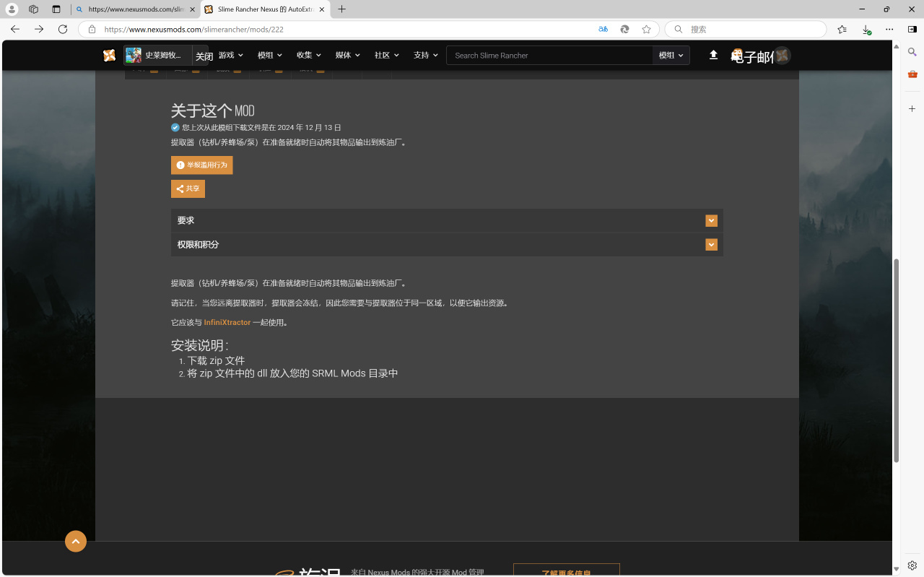Click the scrollbar down arrow
Image resolution: width=924 pixels, height=577 pixels.
897,569
